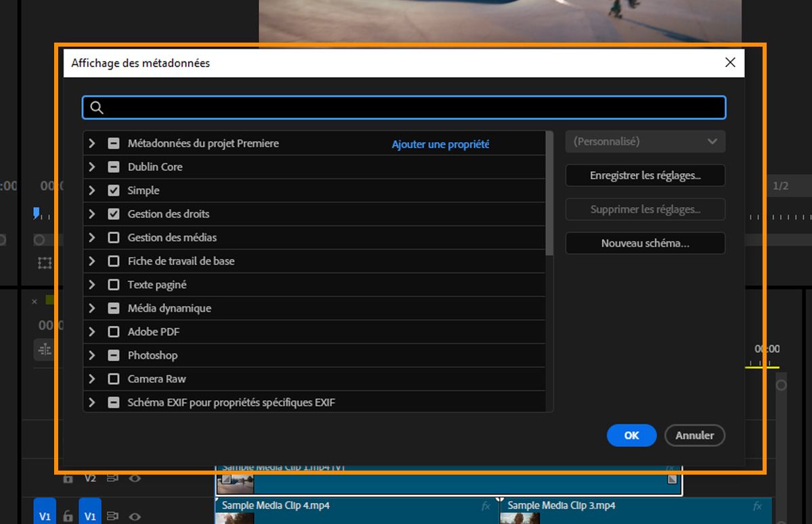812x524 pixels.
Task: Expand the Simple schema row
Action: 92,191
